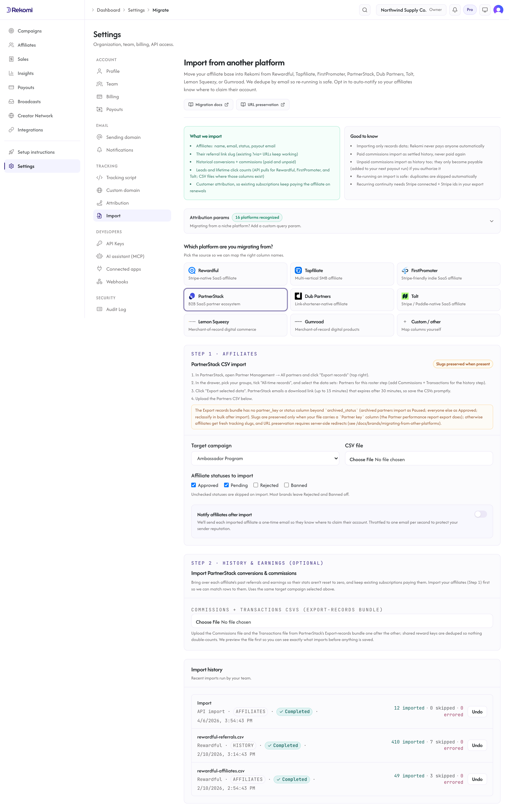Click the account Payouts icon in settings
The height and width of the screenshot is (812, 509).
99,110
